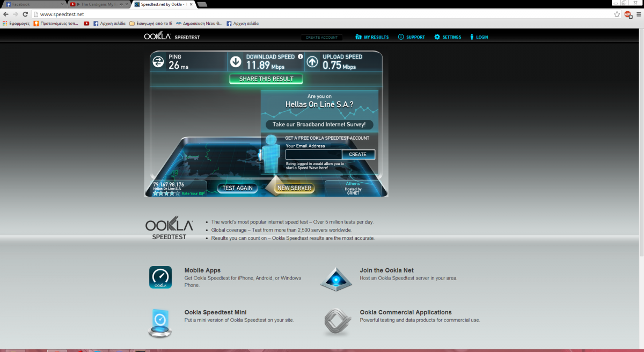Open the Δημοσίευση Νέου Θ... bookmark

199,23
